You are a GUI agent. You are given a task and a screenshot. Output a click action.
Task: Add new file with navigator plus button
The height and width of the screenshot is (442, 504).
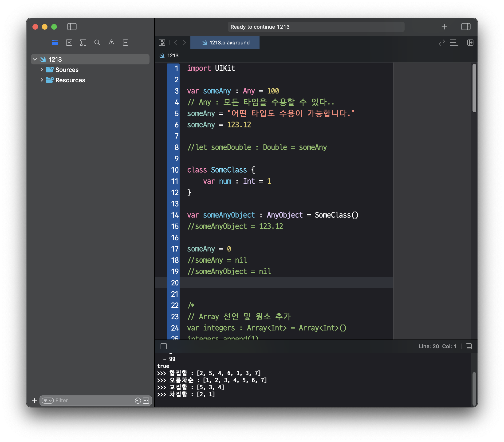pyautogui.click(x=35, y=401)
